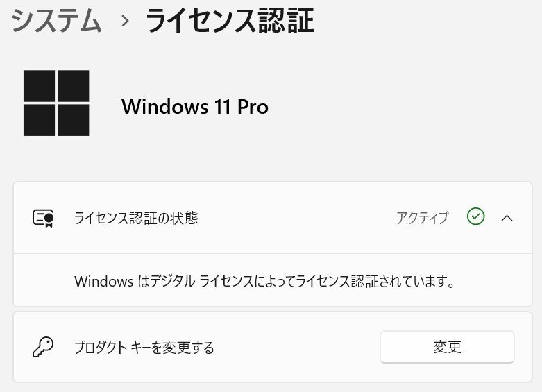Click the word Windows in the description text
Viewport: 542px width, 392px height.
click(103, 282)
